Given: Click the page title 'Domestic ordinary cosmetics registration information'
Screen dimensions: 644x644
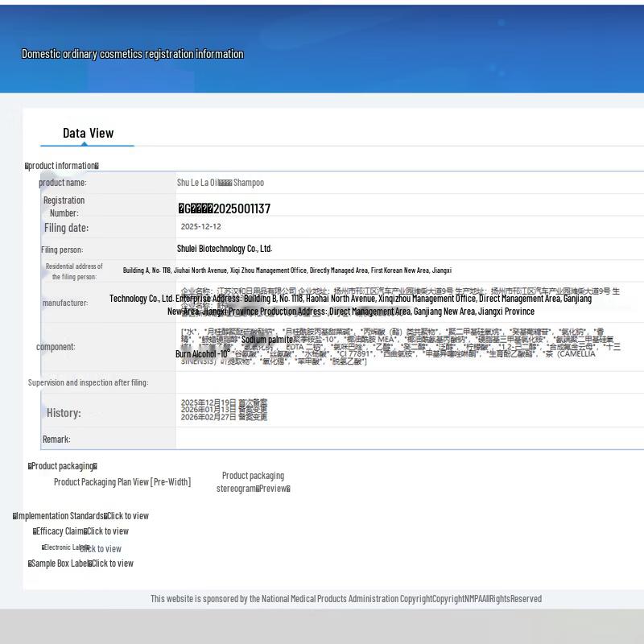Looking at the screenshot, I should (x=133, y=54).
